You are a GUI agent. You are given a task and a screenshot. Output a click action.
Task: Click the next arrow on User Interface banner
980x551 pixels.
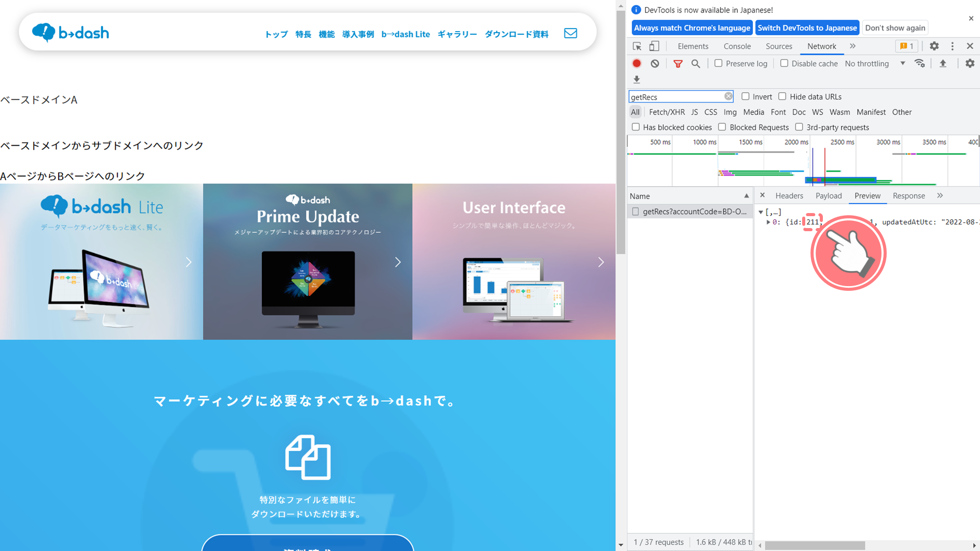tap(601, 262)
